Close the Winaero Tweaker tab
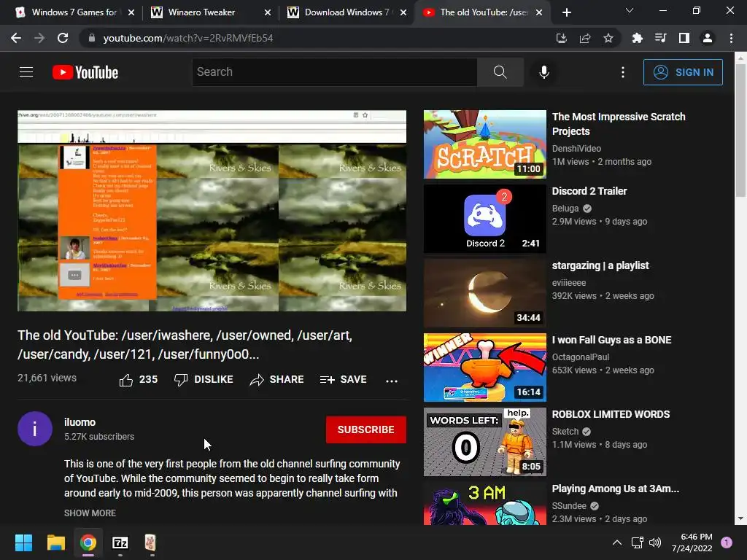Viewport: 747px width, 560px height. pyautogui.click(x=268, y=12)
